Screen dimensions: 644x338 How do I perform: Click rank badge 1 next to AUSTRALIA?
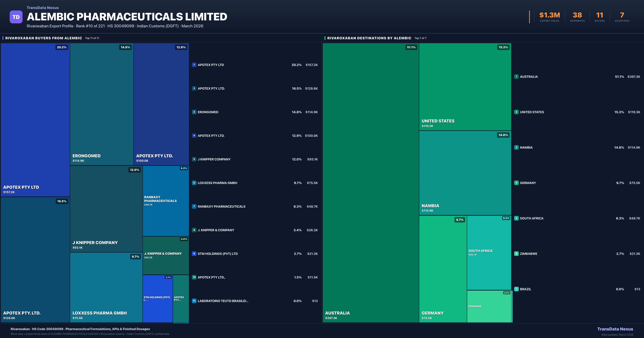click(x=516, y=77)
